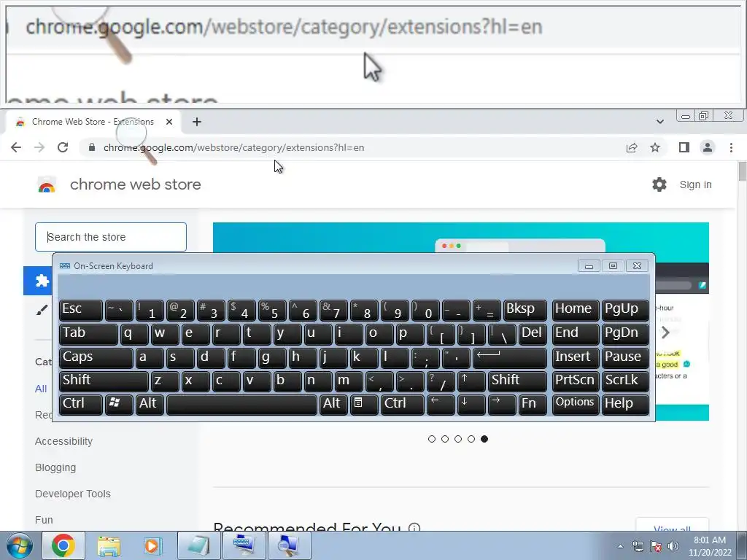Open the On-Screen Keyboard taskbar button

coord(244,545)
